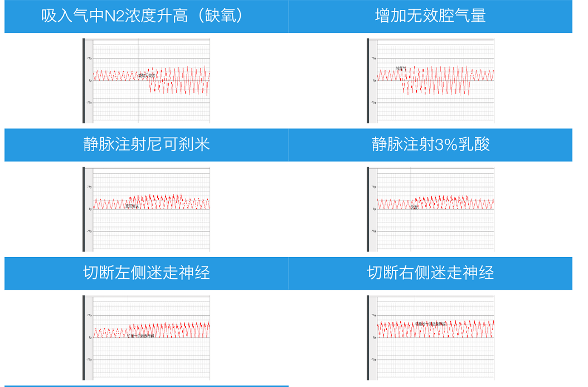
Task: Select the 静脉注射尼可刹米 header
Action: tap(146, 145)
